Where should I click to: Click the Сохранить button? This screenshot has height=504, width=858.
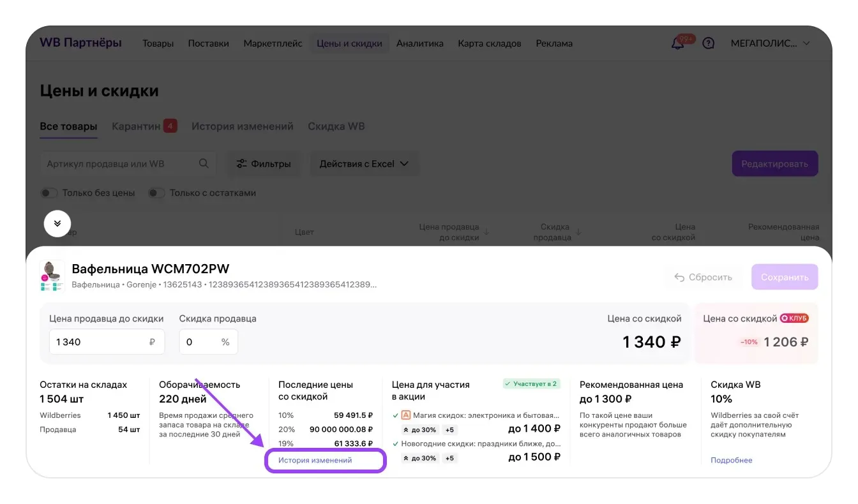tap(785, 277)
